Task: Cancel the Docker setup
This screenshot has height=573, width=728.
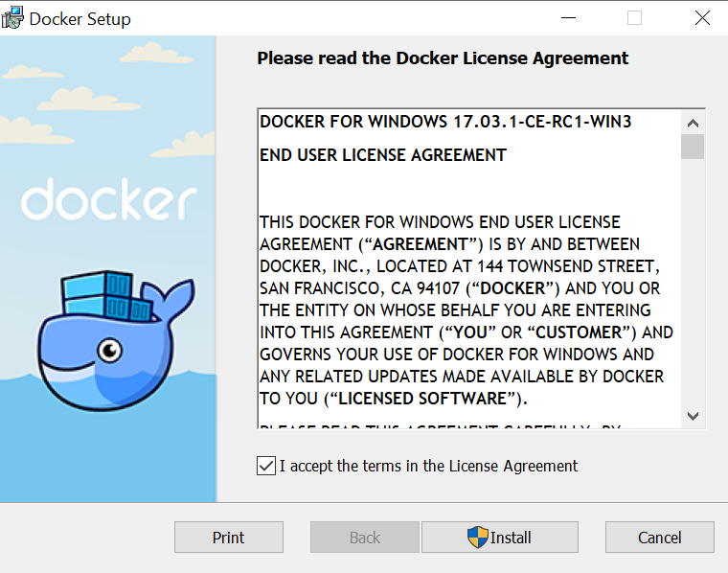Action: tap(660, 538)
